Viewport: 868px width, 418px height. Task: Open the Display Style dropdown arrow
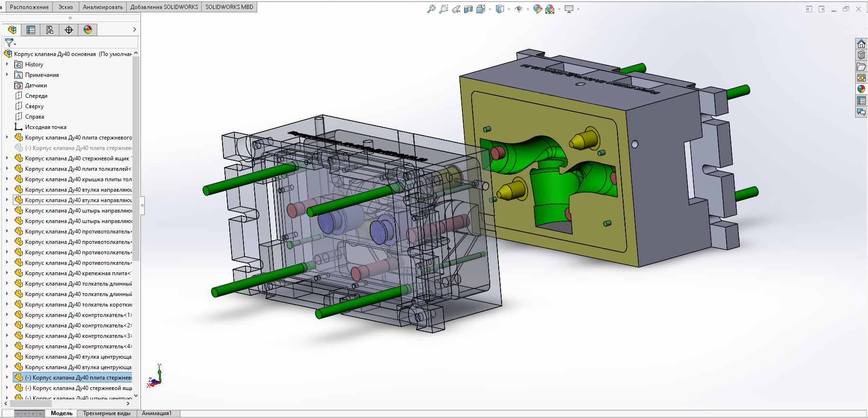[509, 9]
